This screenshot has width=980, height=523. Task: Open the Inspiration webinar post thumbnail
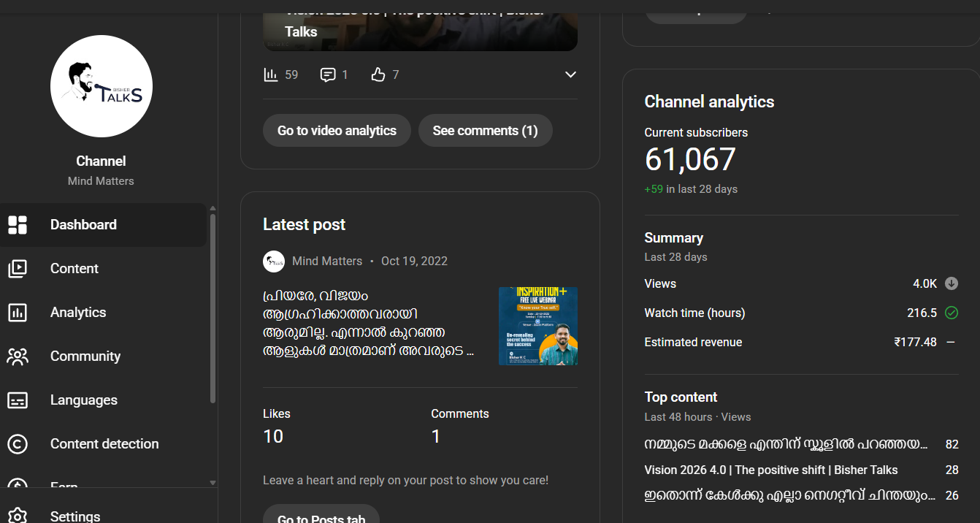[x=538, y=326]
